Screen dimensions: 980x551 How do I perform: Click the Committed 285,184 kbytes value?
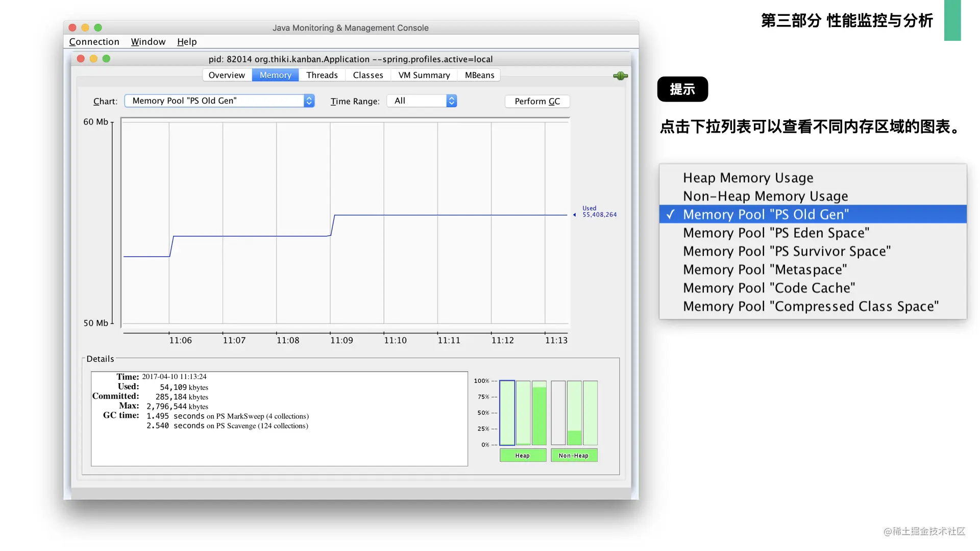point(182,397)
